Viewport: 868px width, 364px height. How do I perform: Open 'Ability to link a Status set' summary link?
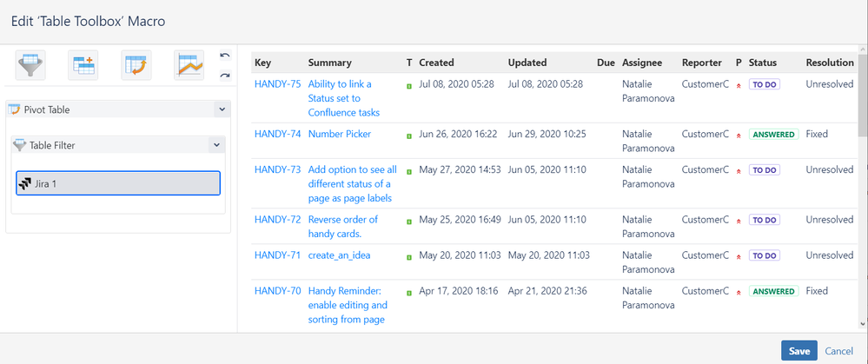point(344,98)
